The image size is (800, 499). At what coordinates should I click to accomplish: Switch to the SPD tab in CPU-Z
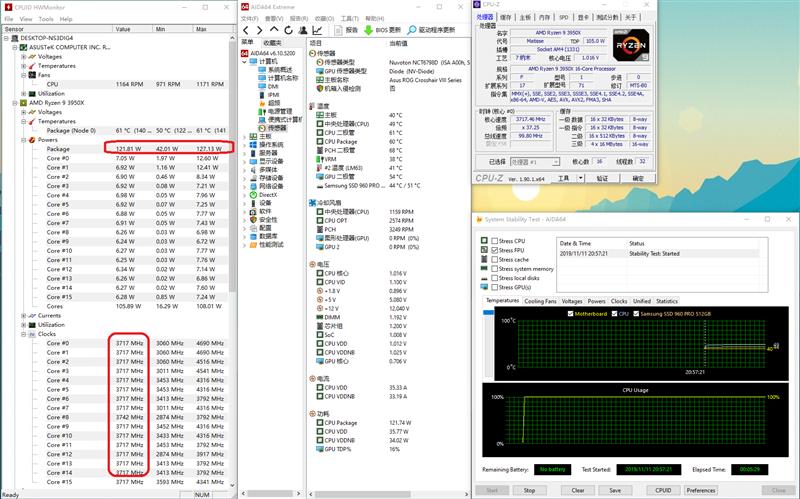coord(563,17)
